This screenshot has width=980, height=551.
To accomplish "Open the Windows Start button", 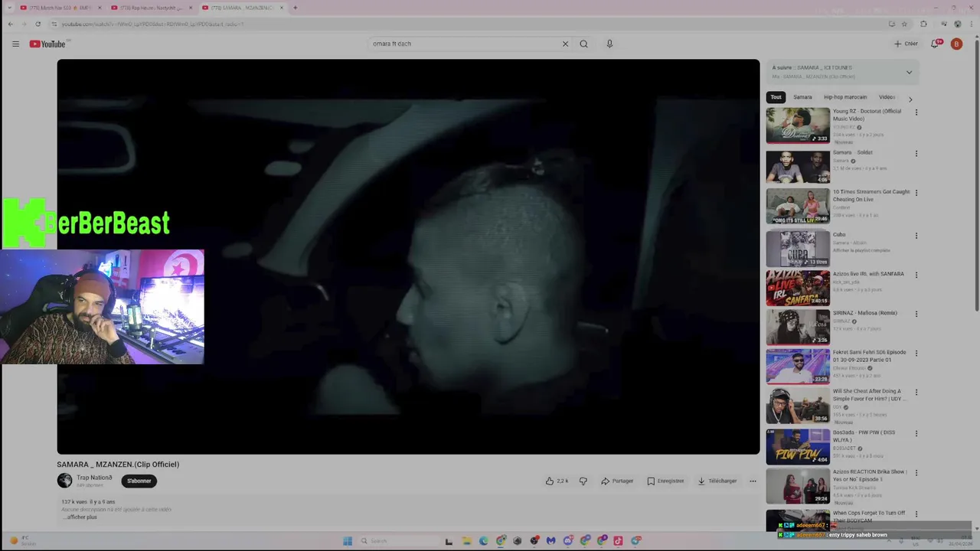I will (x=347, y=541).
